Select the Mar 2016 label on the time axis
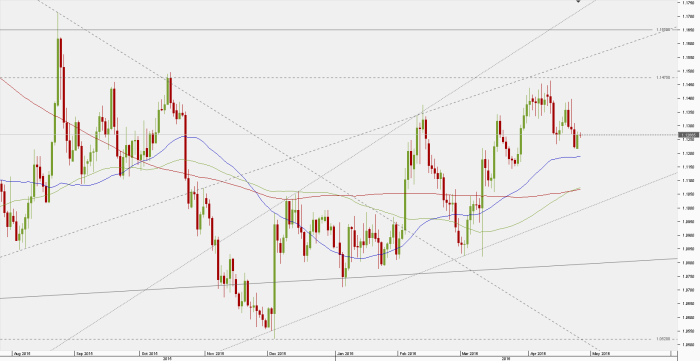700x361 pixels. (471, 353)
